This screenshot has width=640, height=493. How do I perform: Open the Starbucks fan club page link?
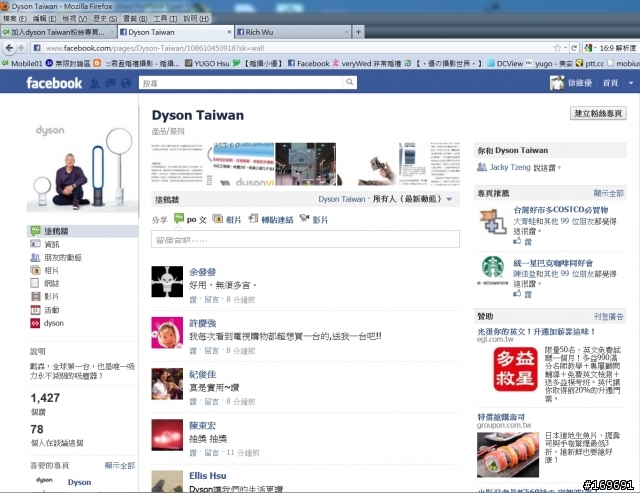tap(553, 263)
